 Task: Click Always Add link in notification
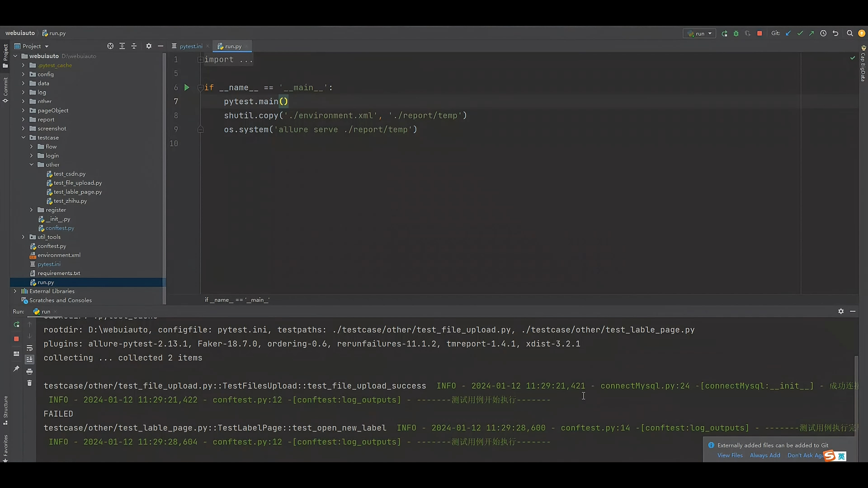pos(765,455)
